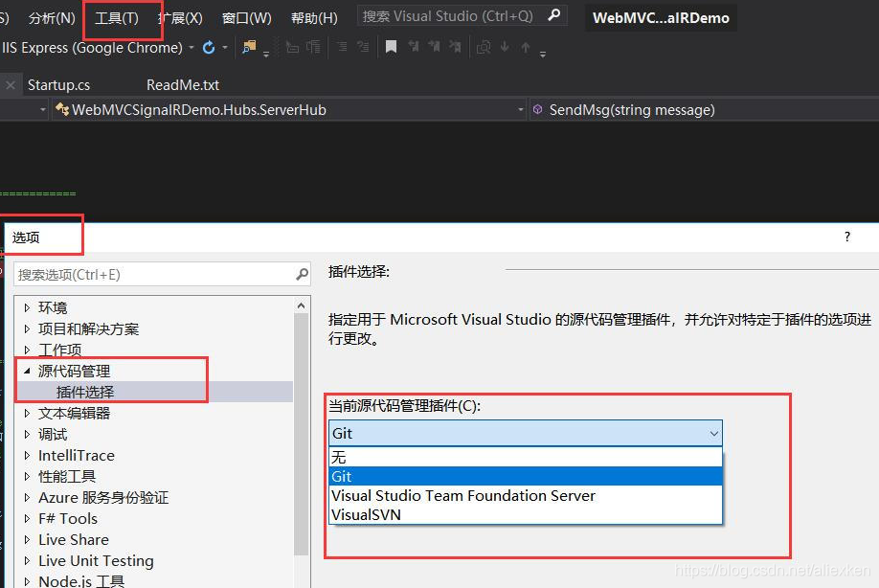This screenshot has height=588, width=879.
Task: Expand the 文本编辑器 tree node
Action: [x=27, y=413]
